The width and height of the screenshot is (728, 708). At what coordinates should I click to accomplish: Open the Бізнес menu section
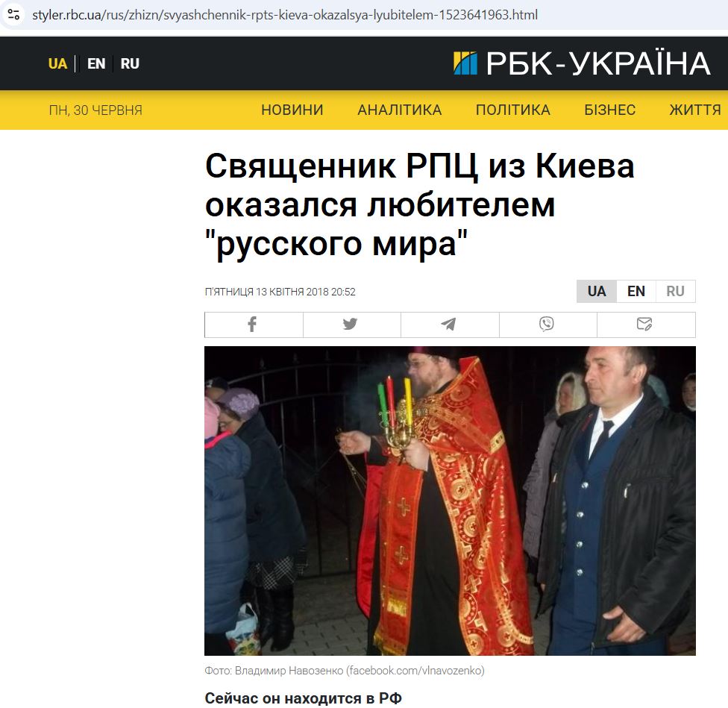[x=609, y=110]
